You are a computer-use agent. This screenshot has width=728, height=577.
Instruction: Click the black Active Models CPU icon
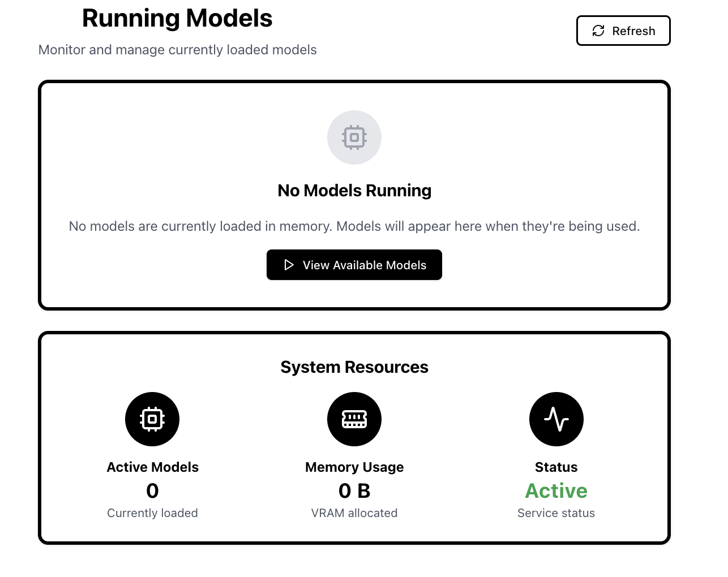click(x=152, y=419)
